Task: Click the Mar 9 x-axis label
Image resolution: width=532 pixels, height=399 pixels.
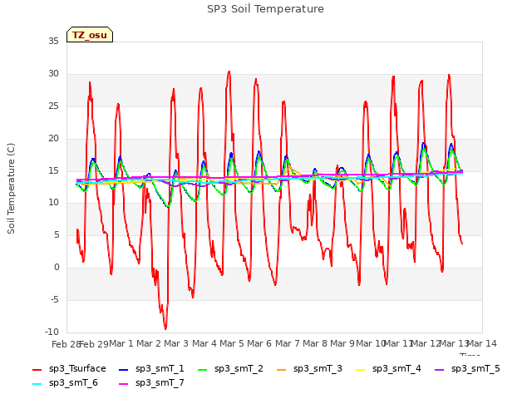Action: [342, 343]
